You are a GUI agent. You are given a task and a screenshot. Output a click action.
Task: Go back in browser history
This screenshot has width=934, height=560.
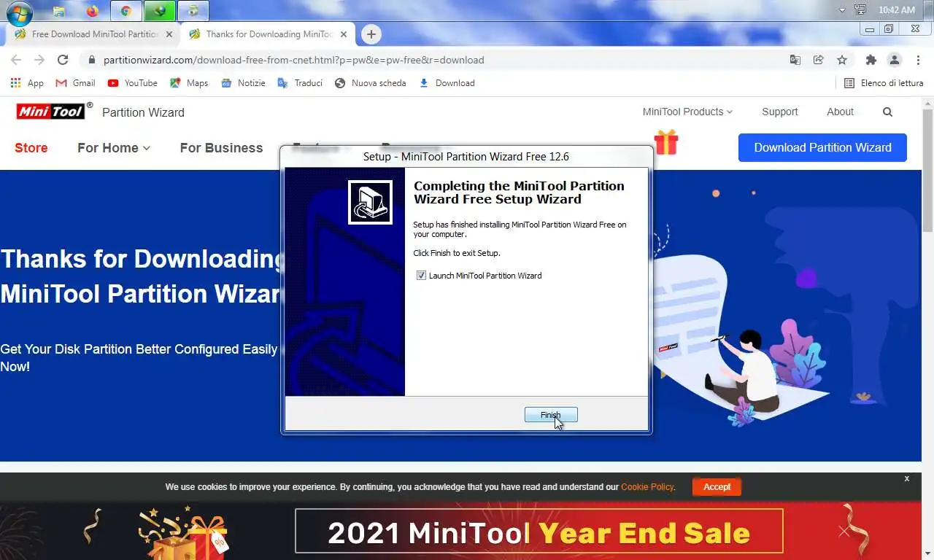(16, 60)
